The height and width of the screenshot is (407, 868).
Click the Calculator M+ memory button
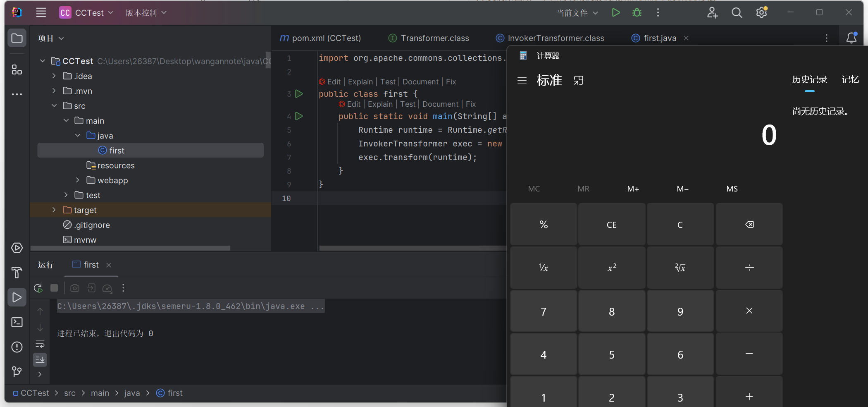point(633,189)
